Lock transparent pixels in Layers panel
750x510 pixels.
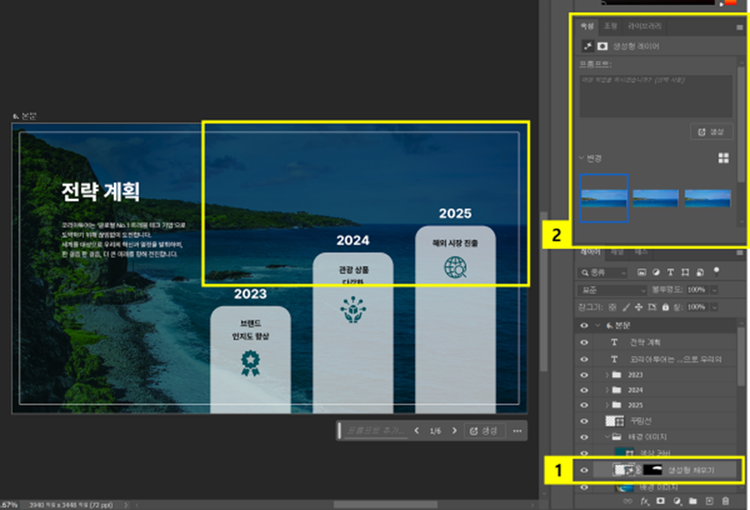[x=612, y=307]
